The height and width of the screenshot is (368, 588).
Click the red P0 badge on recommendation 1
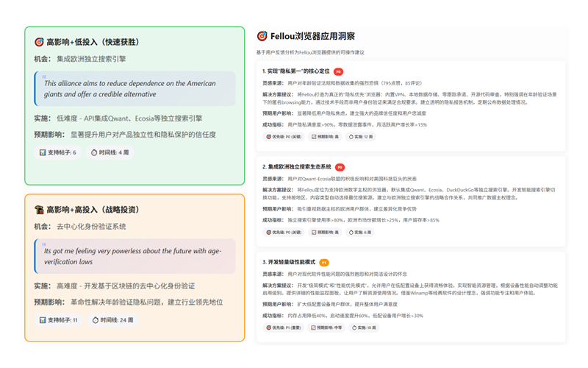338,71
